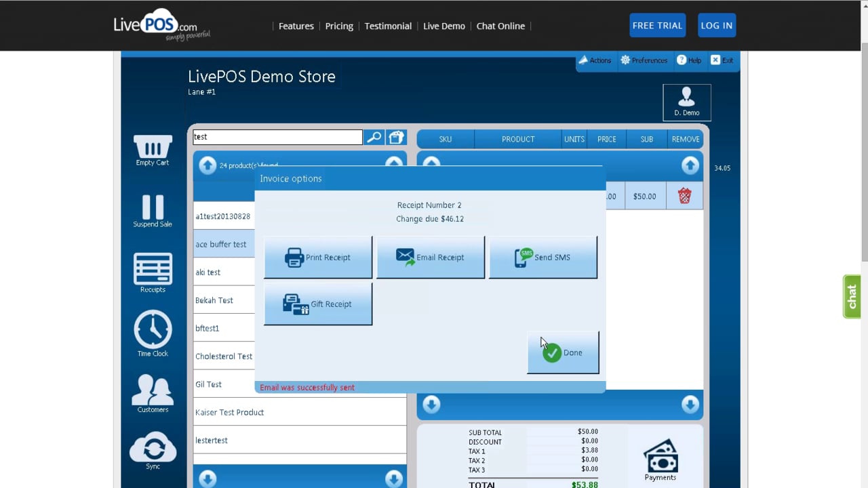The width and height of the screenshot is (868, 488).
Task: Open the green chat side tab
Action: pyautogui.click(x=852, y=296)
